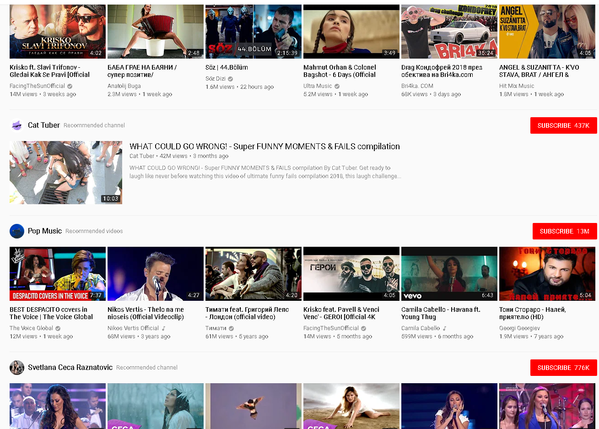The image size is (599, 429).
Task: Play the ГЕРОИ Krisko video thumbnail
Action: pos(351,274)
